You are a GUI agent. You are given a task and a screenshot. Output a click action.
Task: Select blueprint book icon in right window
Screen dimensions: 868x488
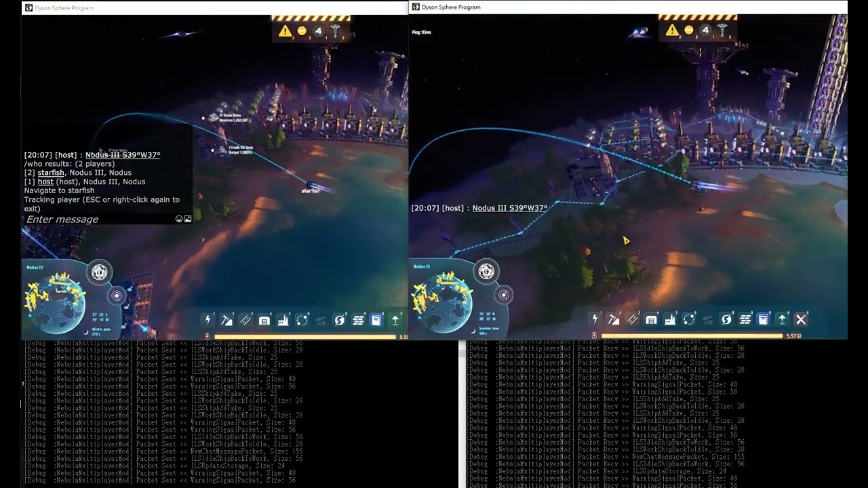(764, 319)
